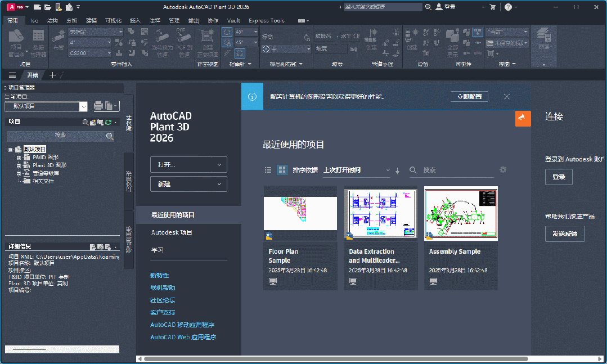Image resolution: width=607 pixels, height=364 pixels.
Task: Click the info icon in blue banner
Action: 252,96
